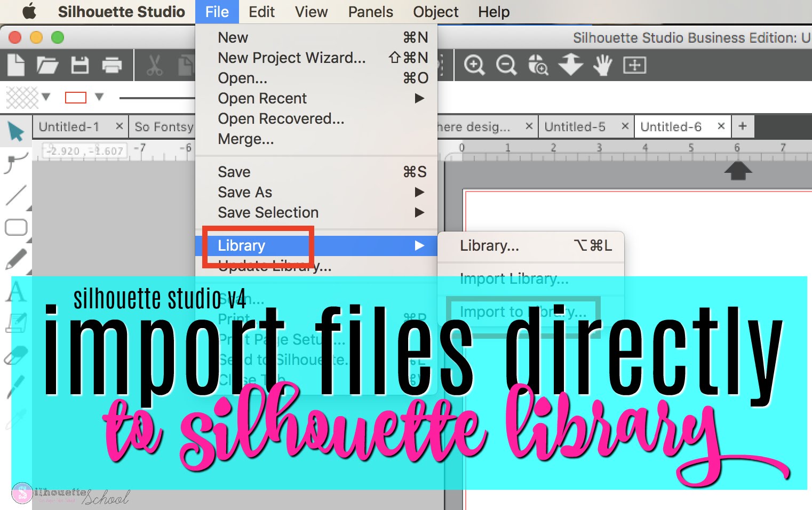Click the red line color swatch

pos(75,97)
